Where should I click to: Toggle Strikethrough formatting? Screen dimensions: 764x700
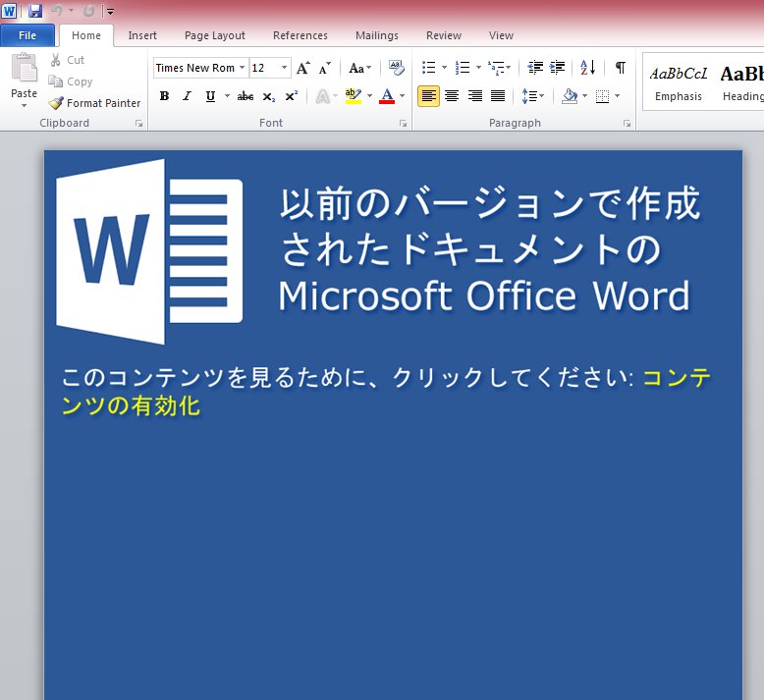246,96
